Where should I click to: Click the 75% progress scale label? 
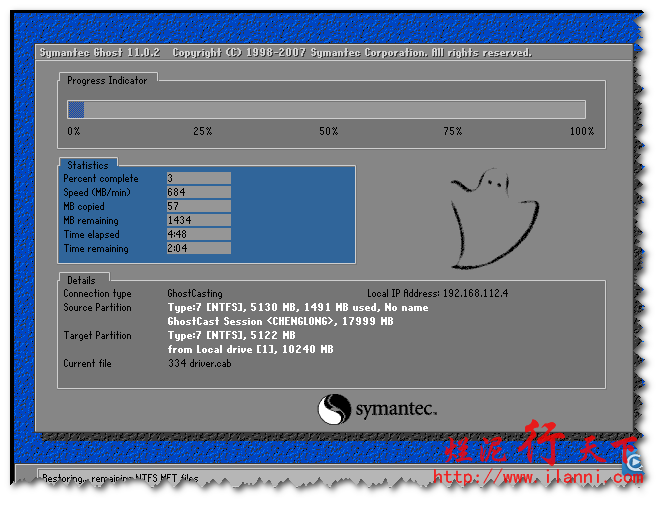click(453, 131)
